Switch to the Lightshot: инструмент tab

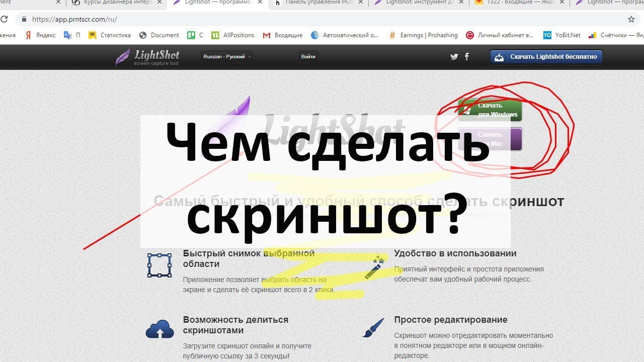click(419, 3)
